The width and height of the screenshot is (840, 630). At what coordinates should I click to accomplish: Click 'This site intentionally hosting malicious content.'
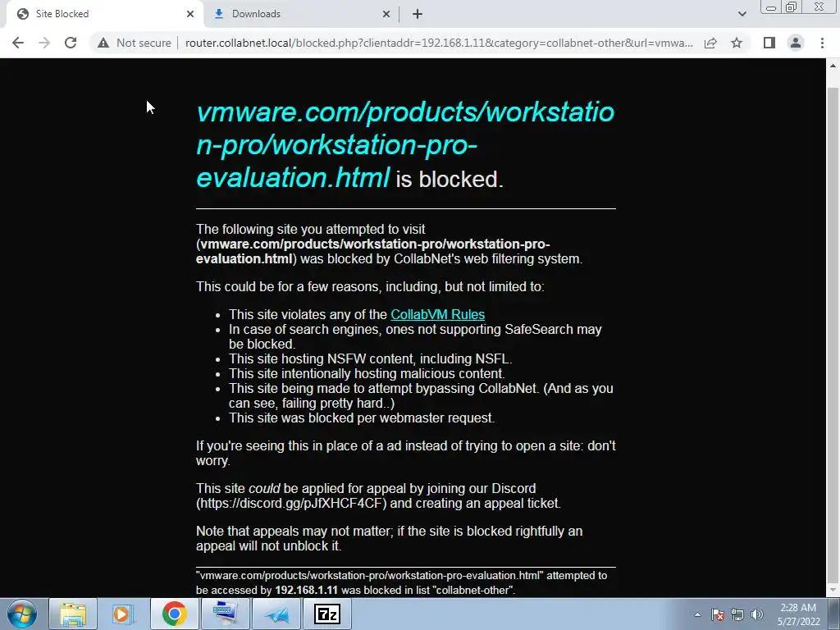(367, 373)
